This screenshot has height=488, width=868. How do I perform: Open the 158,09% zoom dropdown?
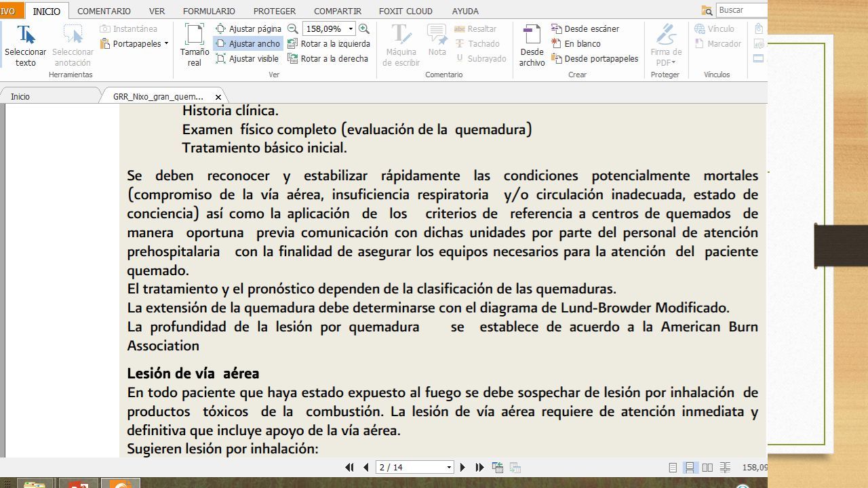pos(351,29)
